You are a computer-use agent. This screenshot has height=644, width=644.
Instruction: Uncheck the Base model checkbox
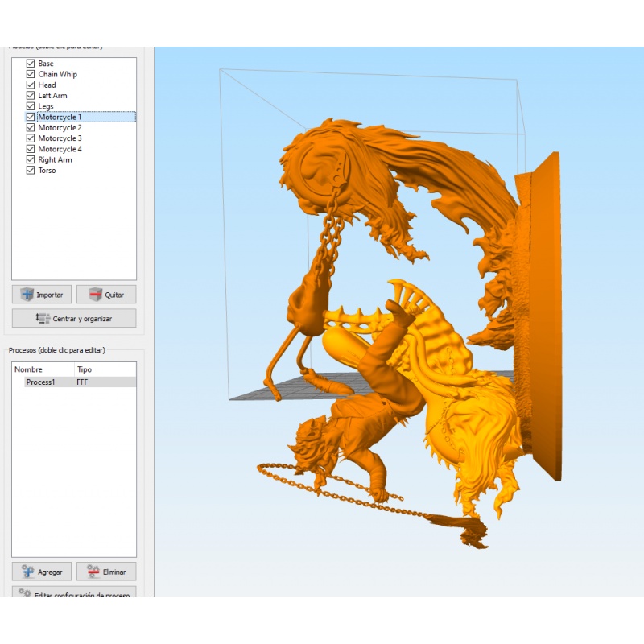[31, 64]
